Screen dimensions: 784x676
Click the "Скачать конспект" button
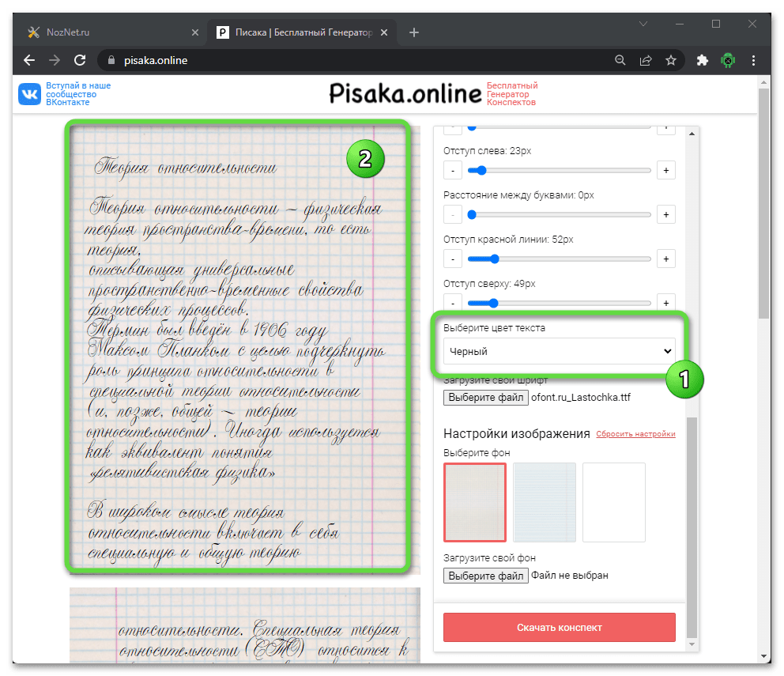point(559,627)
